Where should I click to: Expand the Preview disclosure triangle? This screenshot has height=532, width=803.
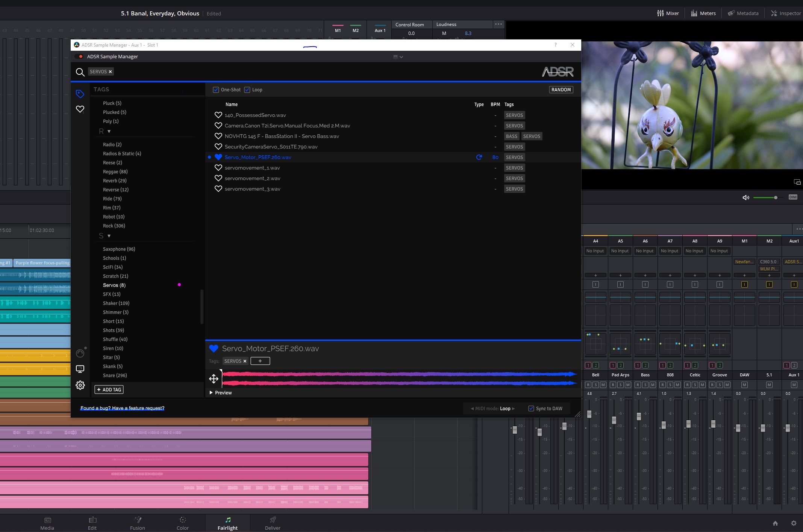pyautogui.click(x=211, y=393)
